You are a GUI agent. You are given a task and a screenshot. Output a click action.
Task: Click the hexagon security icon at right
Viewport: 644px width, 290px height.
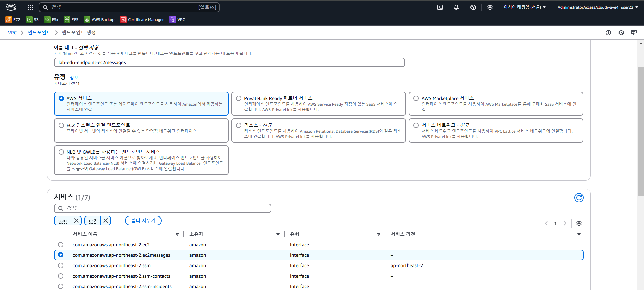[621, 33]
